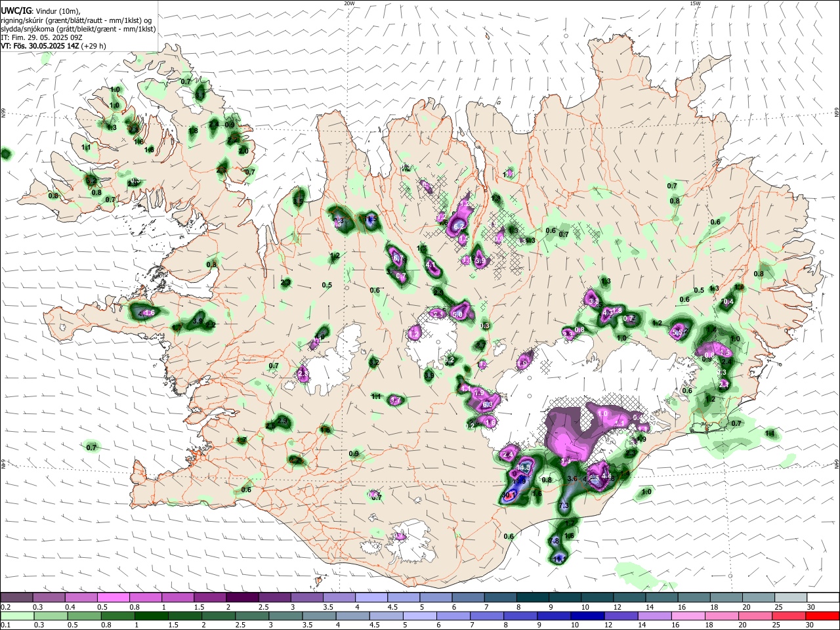This screenshot has width=840, height=630.
Task: Click the "0.2" label in upper legend row
Action: tap(6, 607)
